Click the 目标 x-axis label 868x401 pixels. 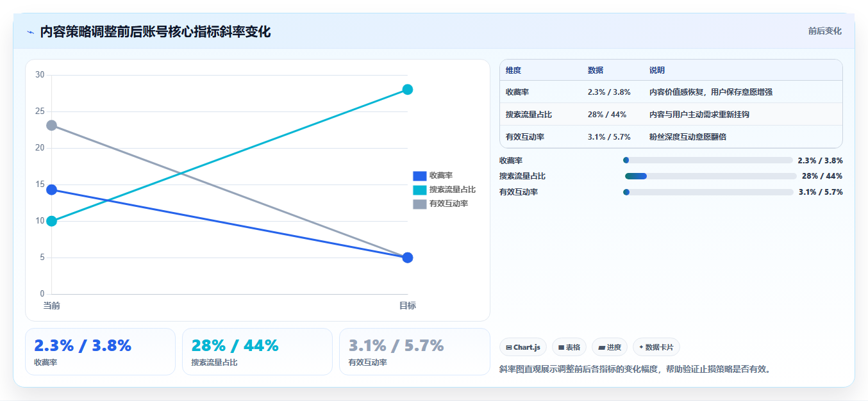pos(408,306)
